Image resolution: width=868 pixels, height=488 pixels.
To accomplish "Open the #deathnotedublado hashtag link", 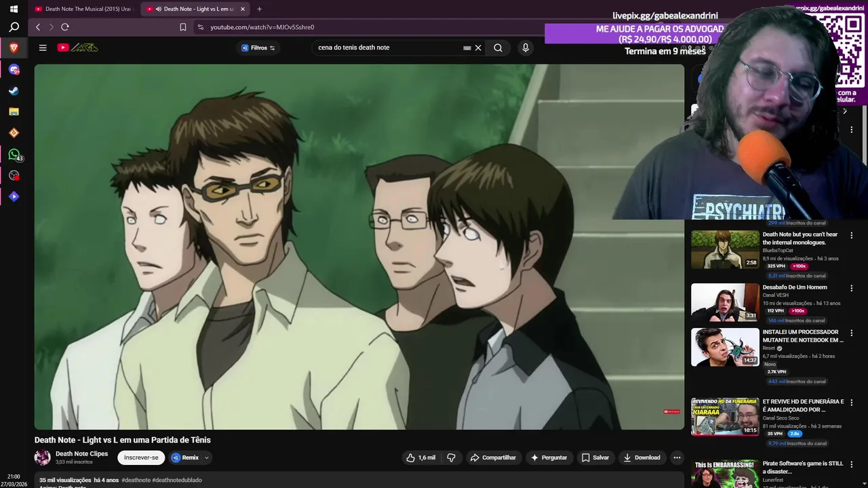I will coord(177,480).
